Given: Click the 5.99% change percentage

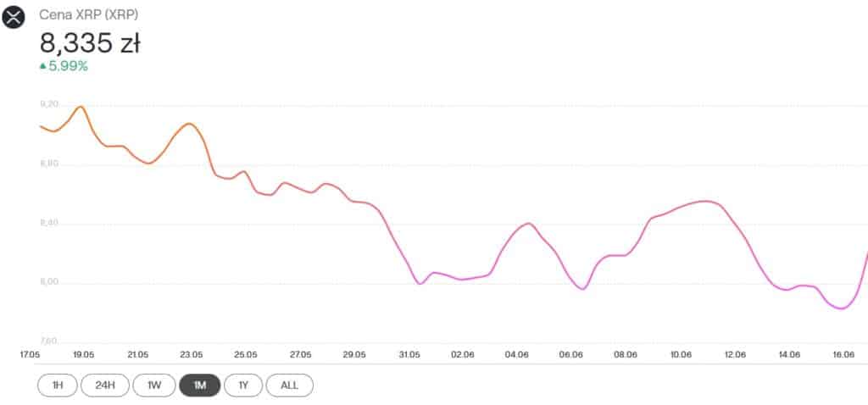Looking at the screenshot, I should [68, 65].
